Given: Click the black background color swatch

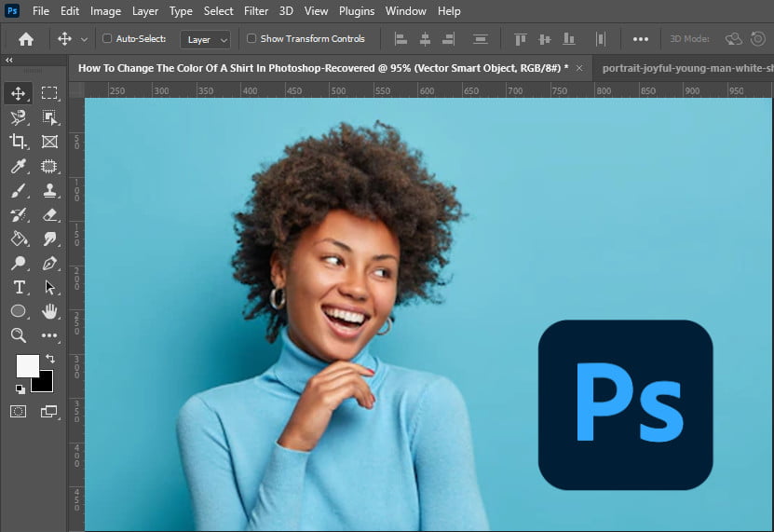Looking at the screenshot, I should click(45, 384).
